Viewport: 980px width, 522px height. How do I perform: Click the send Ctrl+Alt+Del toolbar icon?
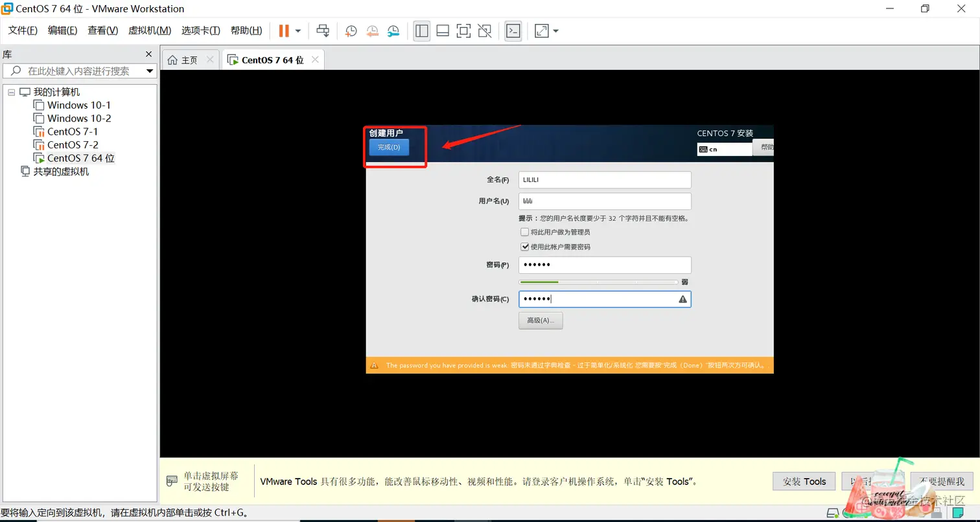click(323, 30)
